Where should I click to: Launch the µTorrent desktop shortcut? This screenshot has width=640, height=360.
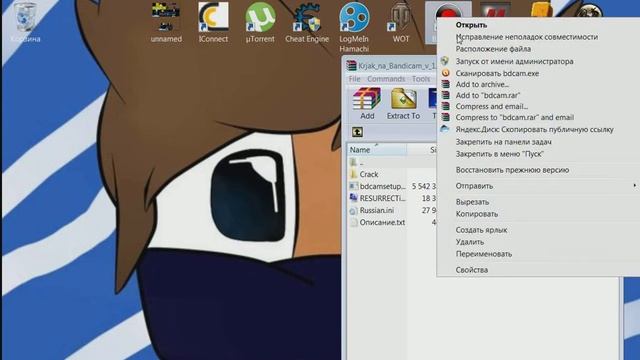coord(260,22)
